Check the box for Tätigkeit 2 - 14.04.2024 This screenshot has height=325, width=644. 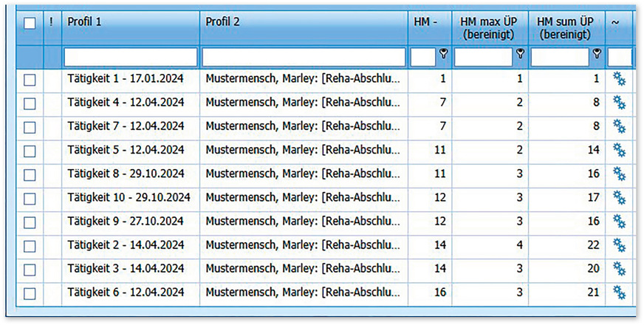pos(30,247)
